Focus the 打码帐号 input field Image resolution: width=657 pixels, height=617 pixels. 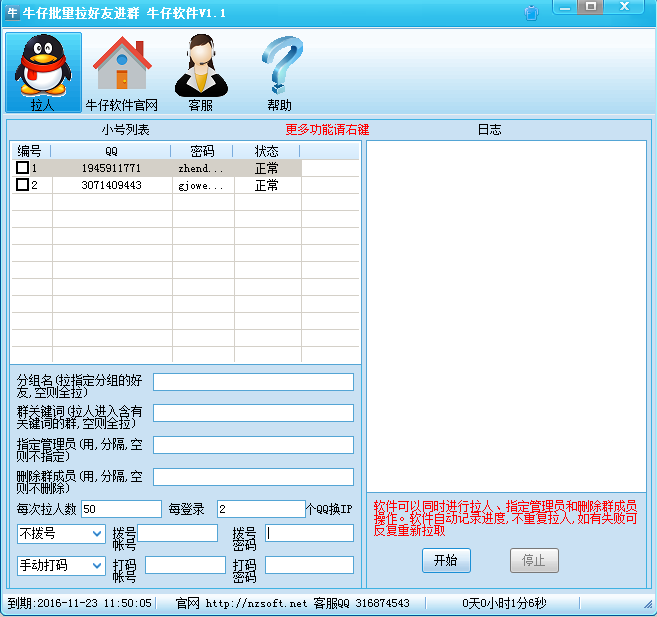pyautogui.click(x=185, y=565)
